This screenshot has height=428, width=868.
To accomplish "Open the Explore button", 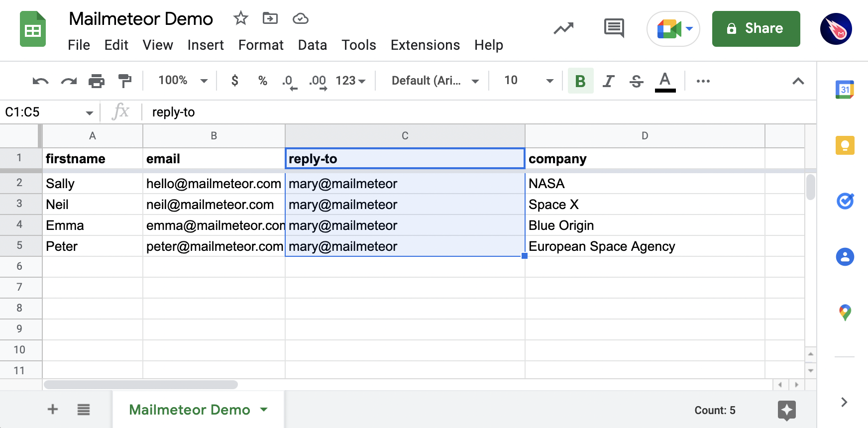I will (787, 411).
